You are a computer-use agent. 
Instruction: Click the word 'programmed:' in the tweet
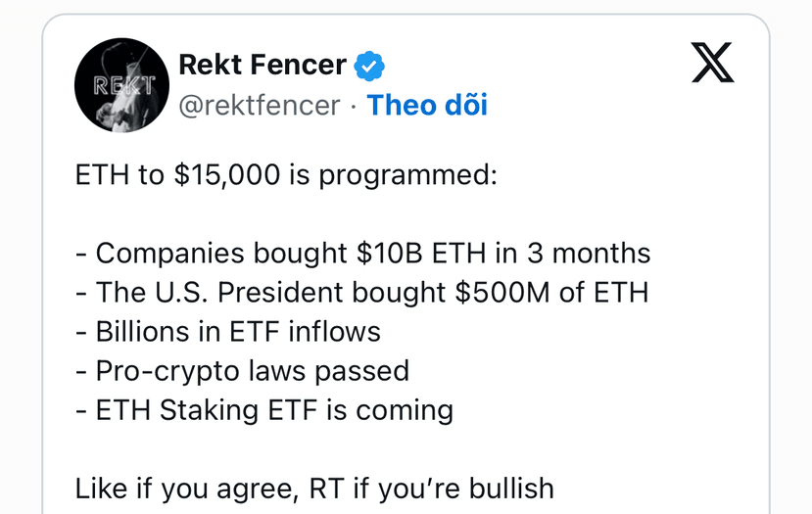(408, 176)
